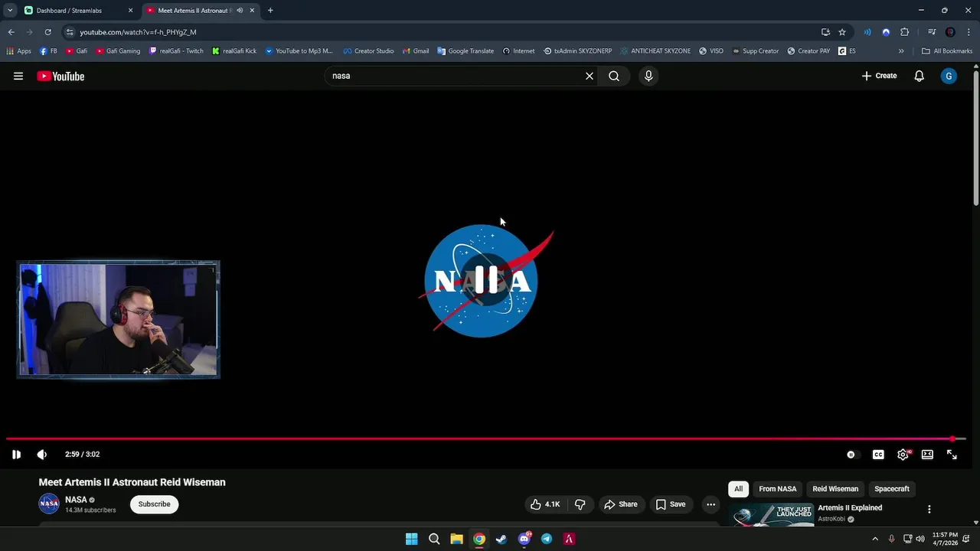This screenshot has height=551, width=980.
Task: Show hidden system tray icons
Action: (875, 539)
